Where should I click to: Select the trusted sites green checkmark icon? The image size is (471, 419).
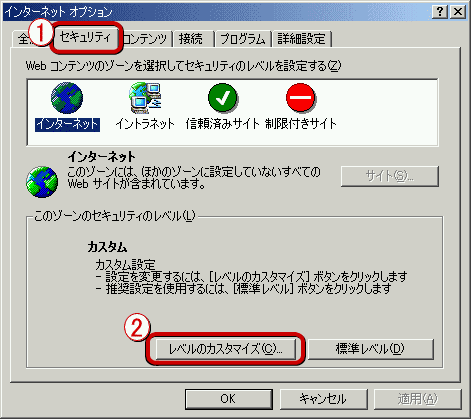[223, 98]
